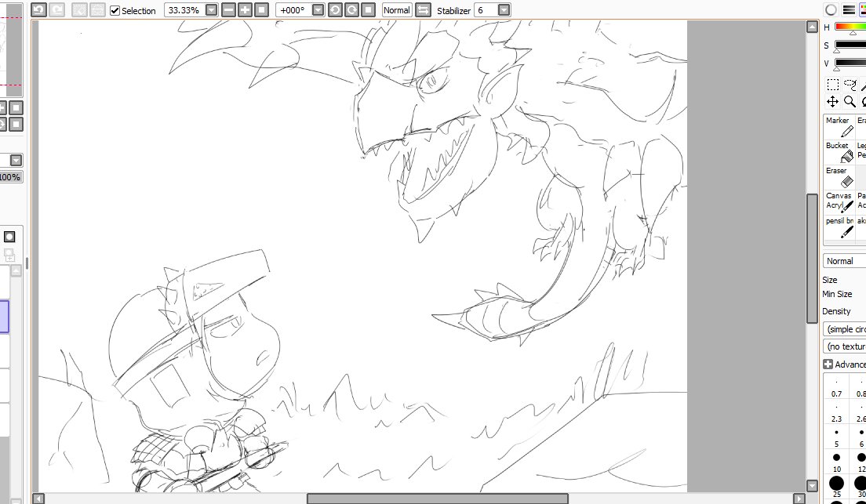
Task: Open the rotation angle dropdown arrow
Action: click(318, 10)
